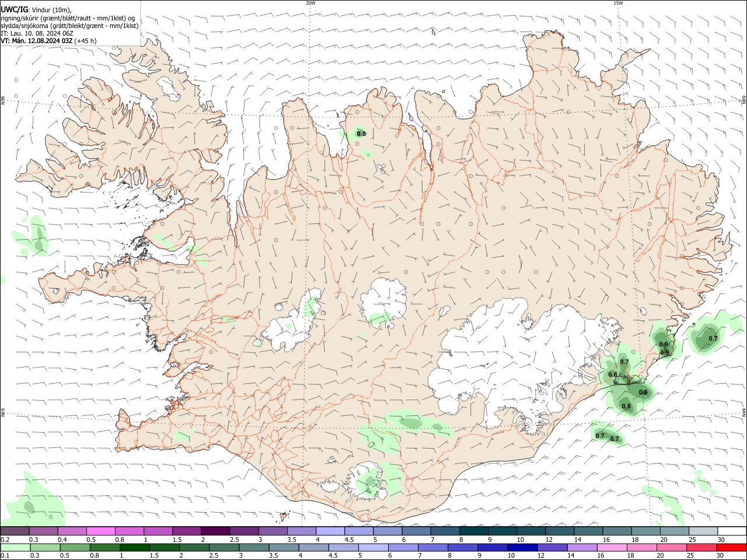Click the dark green rain patch west of Snæfellsnes

(x=39, y=239)
